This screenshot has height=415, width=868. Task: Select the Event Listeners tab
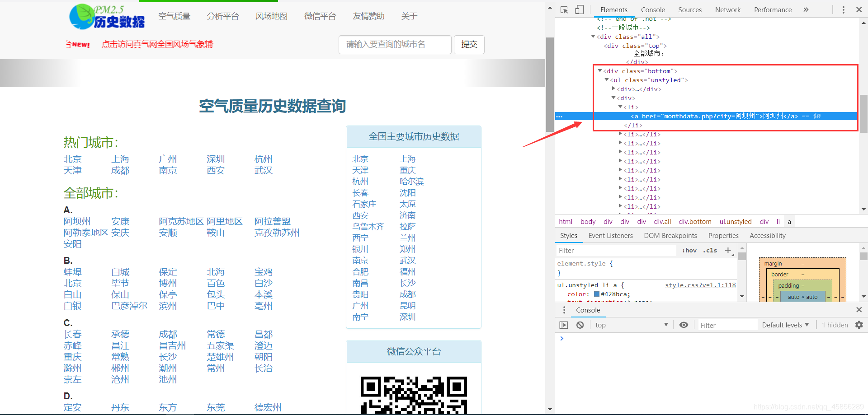(611, 236)
